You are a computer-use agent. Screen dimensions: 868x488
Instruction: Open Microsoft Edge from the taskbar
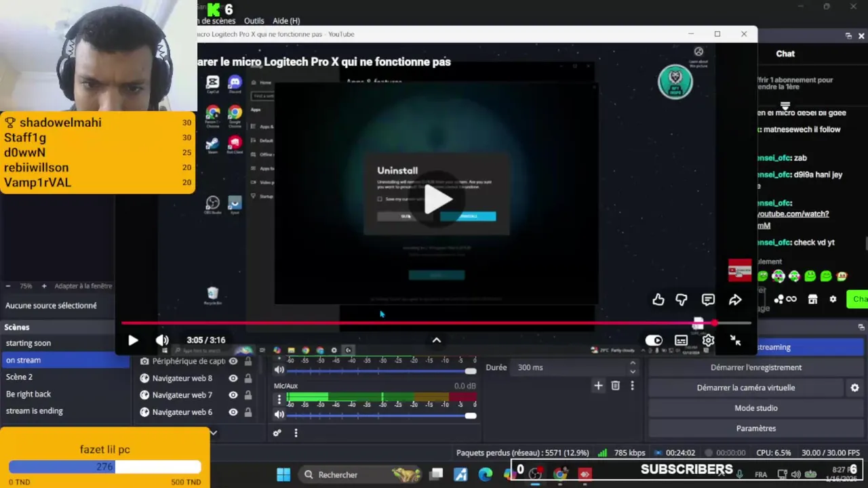tap(486, 474)
